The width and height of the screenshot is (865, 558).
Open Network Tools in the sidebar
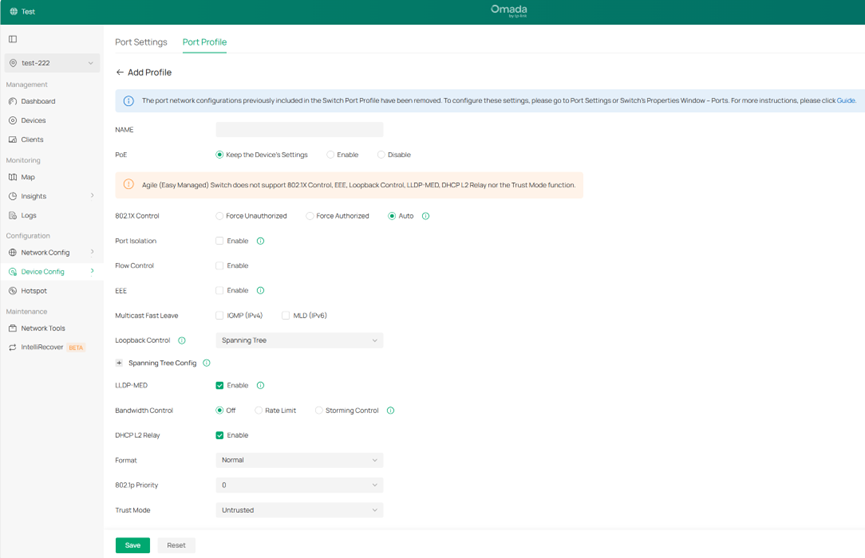(x=43, y=328)
